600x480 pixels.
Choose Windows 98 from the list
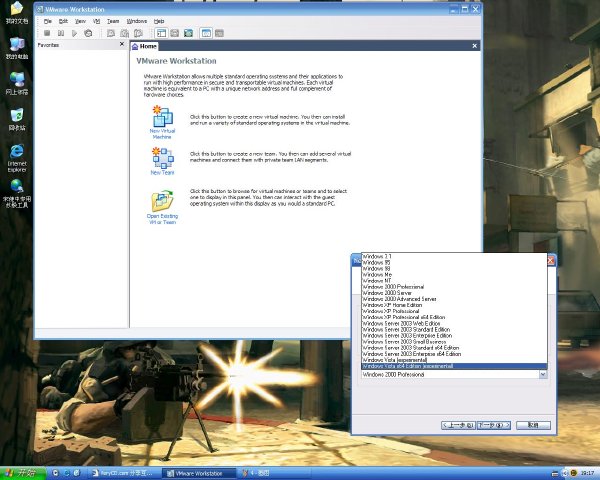[454, 268]
